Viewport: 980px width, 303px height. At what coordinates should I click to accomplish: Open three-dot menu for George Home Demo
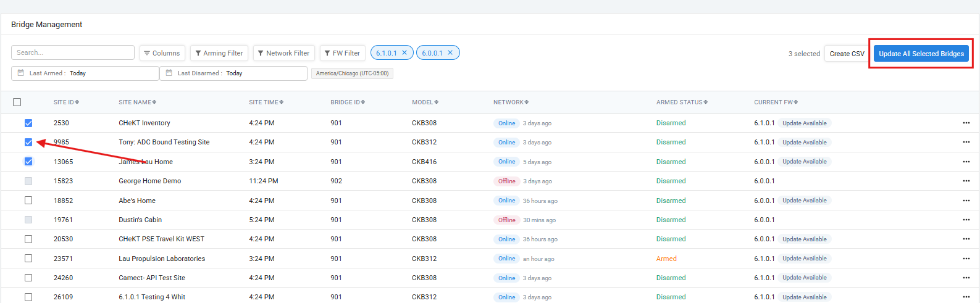(x=966, y=181)
